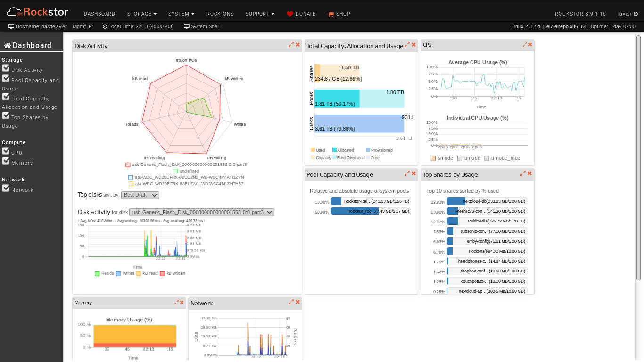
Task: Toggle ata-WDC WD-WCC4M4AH3ZYN legend swatch
Action: pyautogui.click(x=131, y=178)
